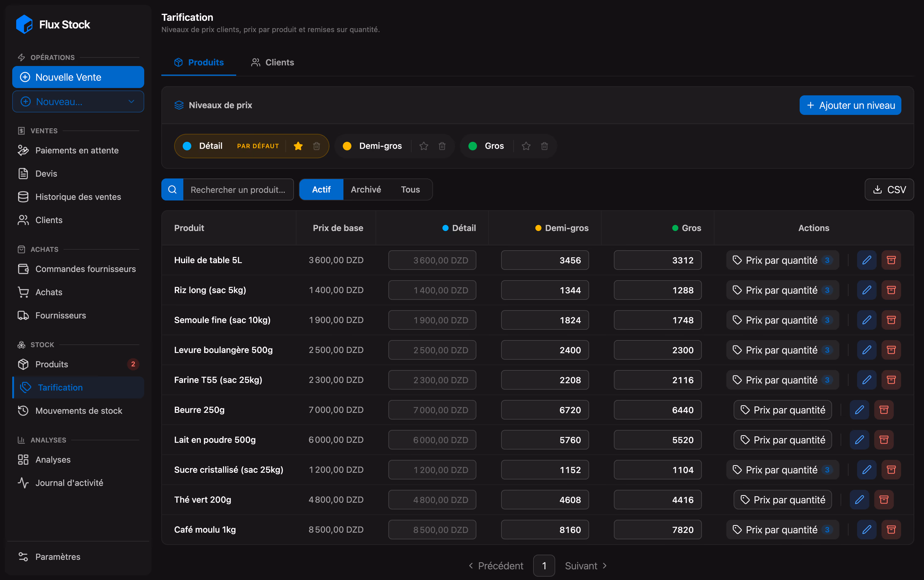Viewport: 924px width, 580px height.
Task: Mark Gros level as default star
Action: click(x=526, y=146)
